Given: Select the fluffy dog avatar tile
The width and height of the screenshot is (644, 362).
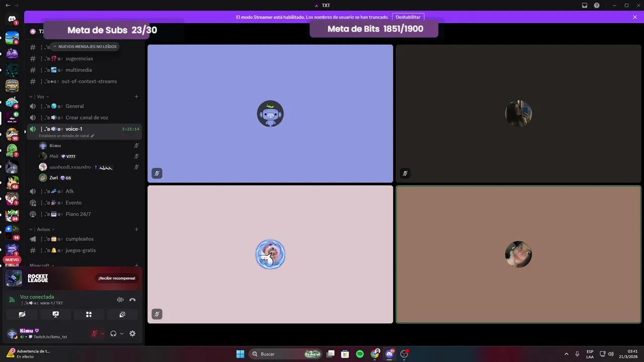Looking at the screenshot, I should (270, 254).
